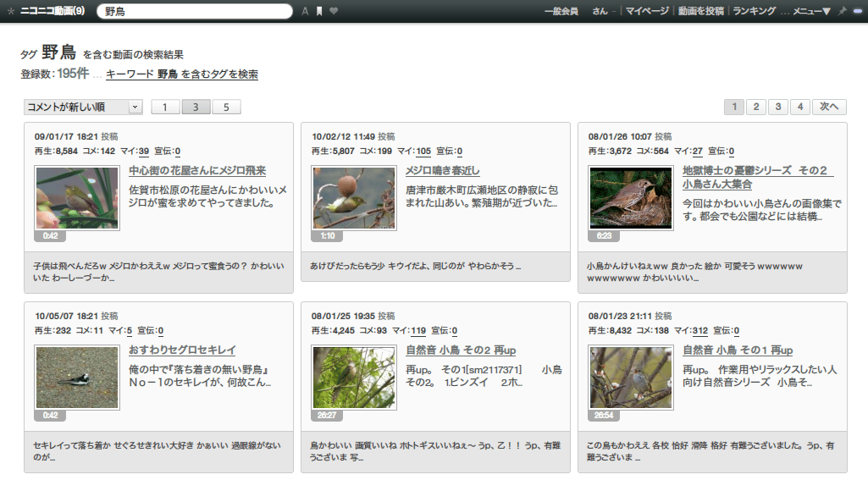
Task: Open ランキング in the header
Action: click(754, 11)
